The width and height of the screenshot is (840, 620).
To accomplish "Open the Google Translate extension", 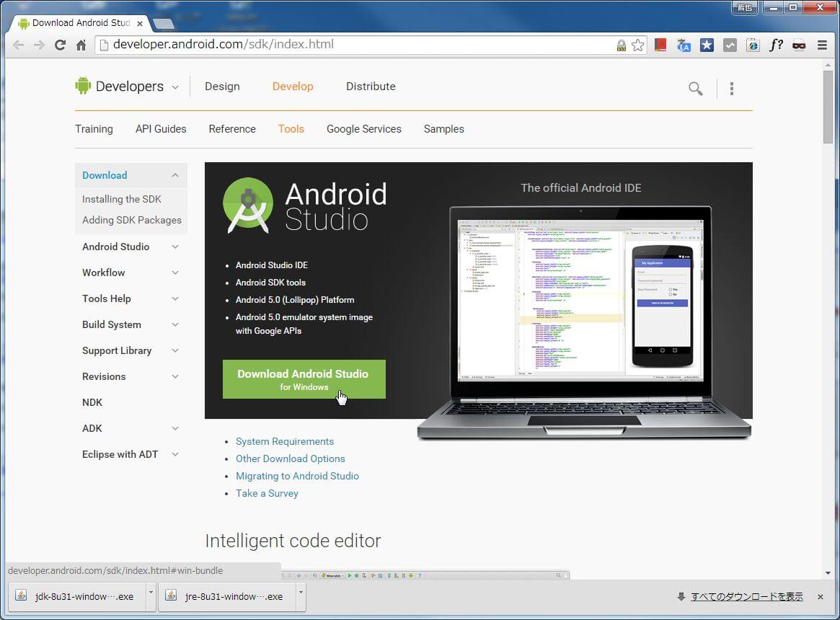I will point(684,45).
